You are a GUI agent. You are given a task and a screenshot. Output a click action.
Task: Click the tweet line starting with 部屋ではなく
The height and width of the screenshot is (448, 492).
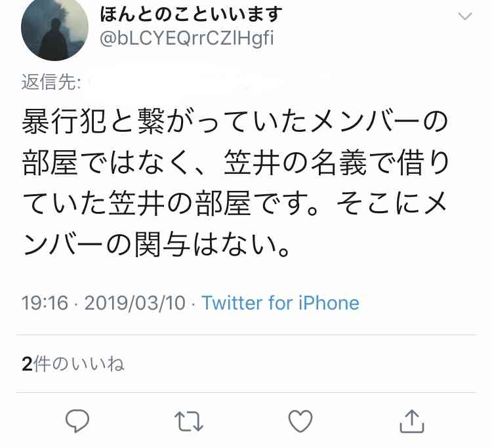[x=236, y=163]
